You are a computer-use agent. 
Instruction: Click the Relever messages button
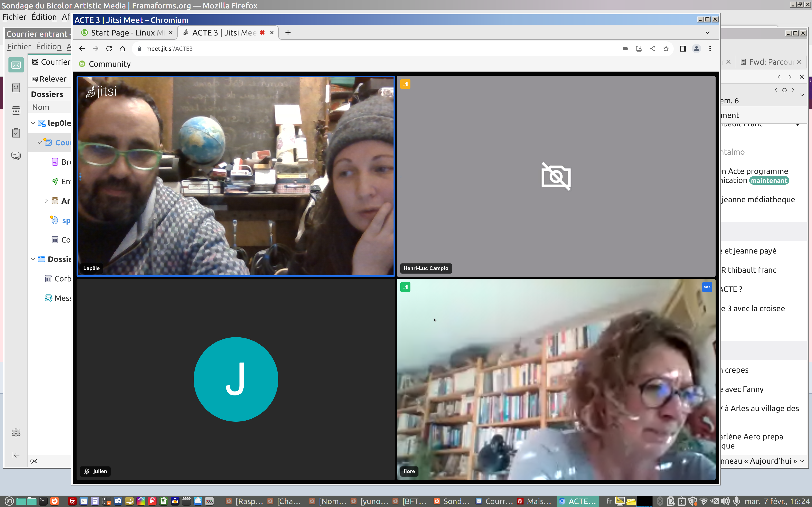point(49,79)
